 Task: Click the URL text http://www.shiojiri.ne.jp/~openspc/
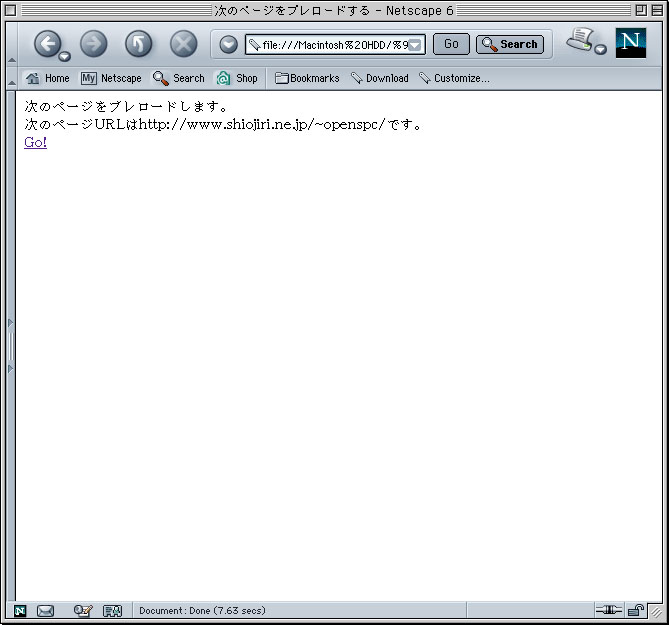coord(262,124)
